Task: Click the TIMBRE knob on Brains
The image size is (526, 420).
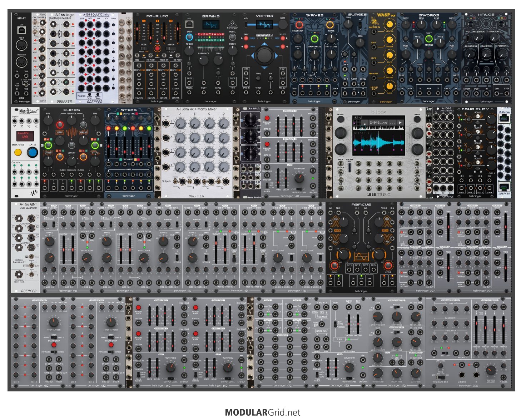Action: (x=189, y=51)
